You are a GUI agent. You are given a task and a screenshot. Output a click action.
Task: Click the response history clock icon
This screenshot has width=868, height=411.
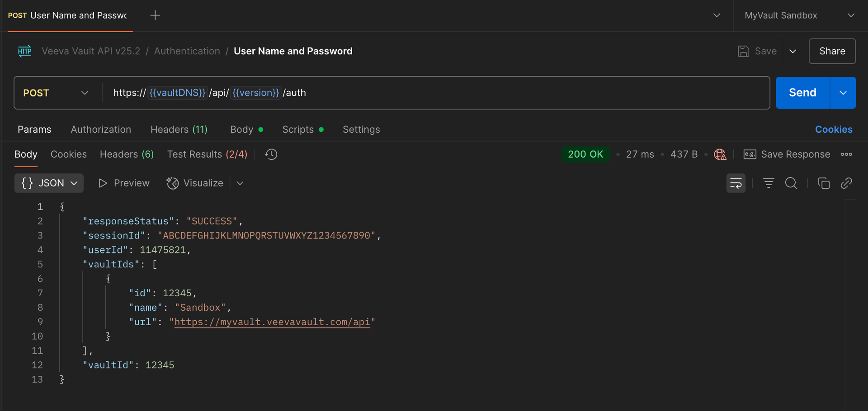[271, 154]
